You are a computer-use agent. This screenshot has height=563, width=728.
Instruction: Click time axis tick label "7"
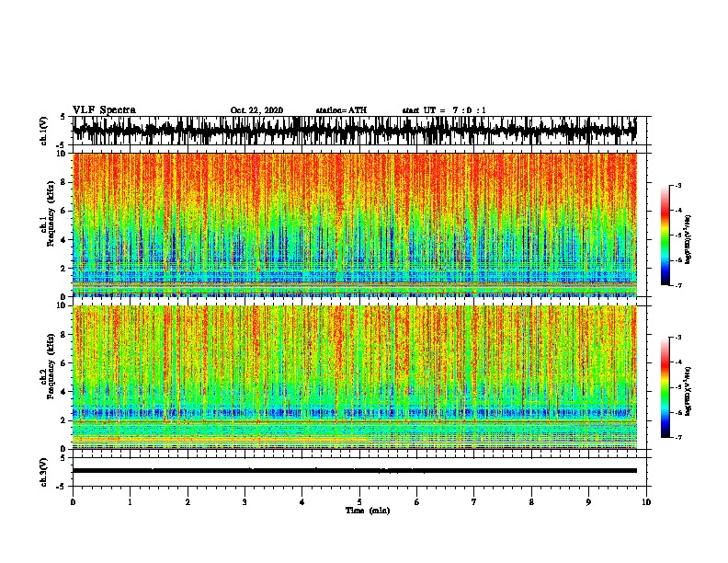(474, 501)
